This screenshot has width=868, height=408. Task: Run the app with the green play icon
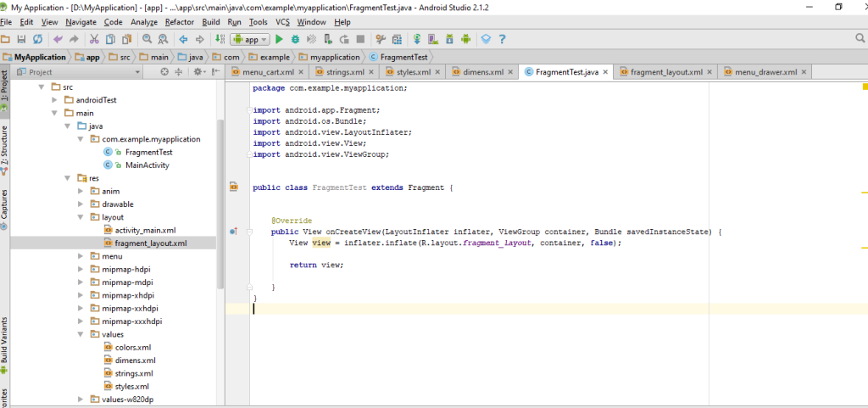coord(279,39)
